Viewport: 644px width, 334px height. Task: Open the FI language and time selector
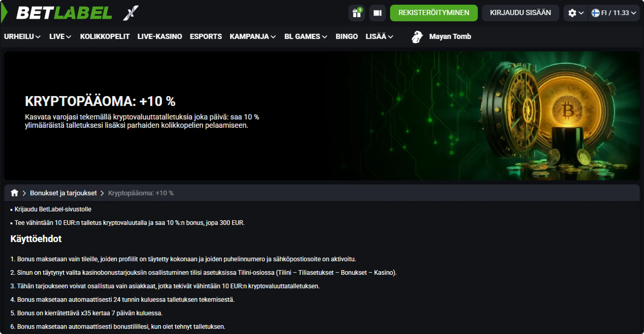pos(614,13)
